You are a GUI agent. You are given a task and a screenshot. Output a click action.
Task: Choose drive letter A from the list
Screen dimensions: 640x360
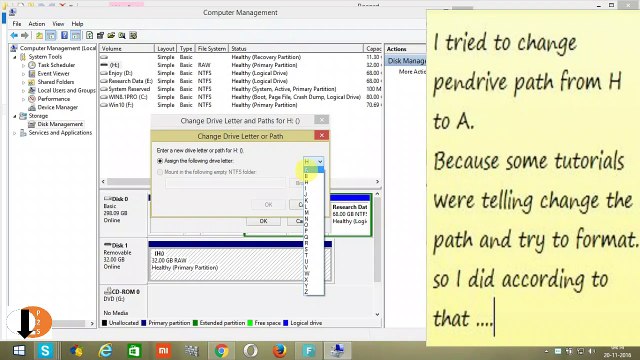313,170
